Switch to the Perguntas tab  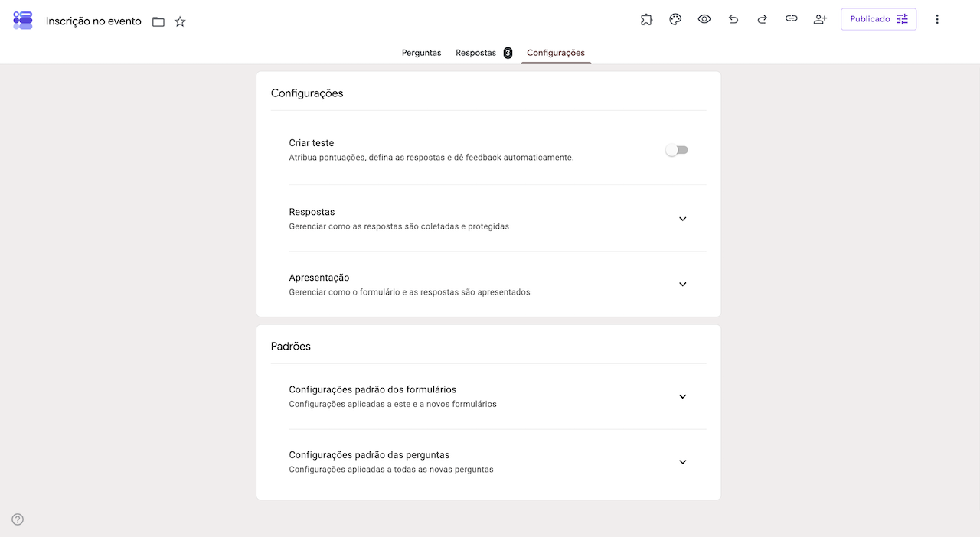[x=421, y=53]
